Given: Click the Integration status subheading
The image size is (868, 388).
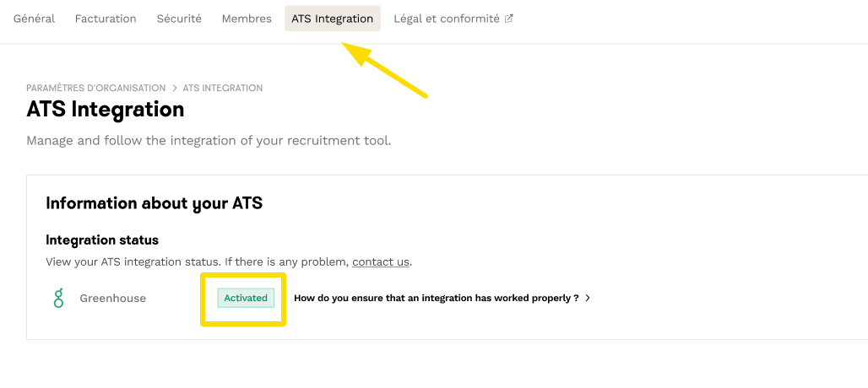Looking at the screenshot, I should click(102, 240).
